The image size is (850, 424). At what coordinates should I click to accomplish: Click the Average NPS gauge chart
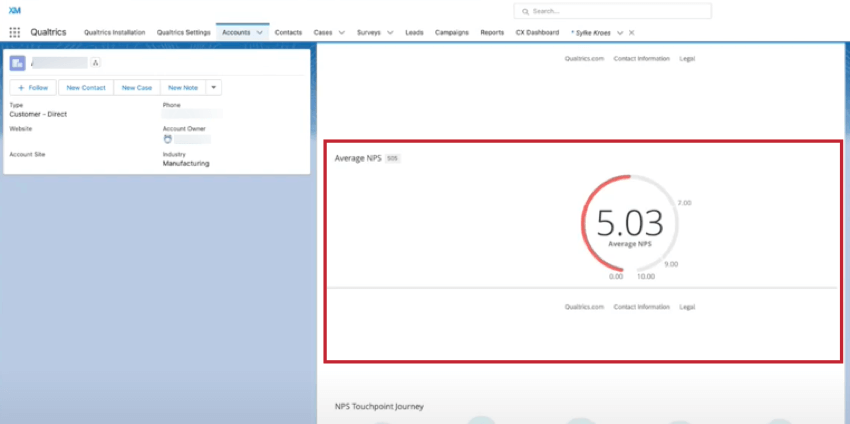(x=630, y=223)
